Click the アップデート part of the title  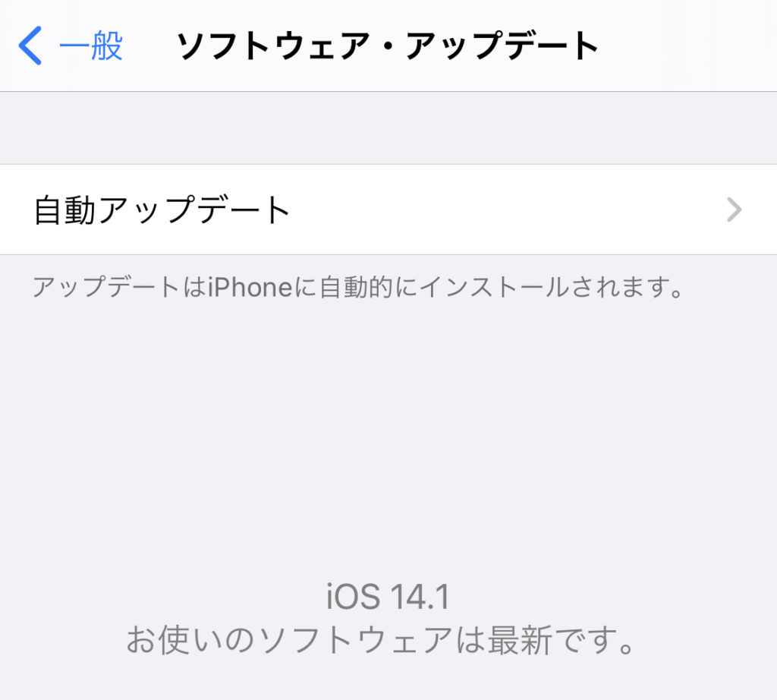pos(502,46)
